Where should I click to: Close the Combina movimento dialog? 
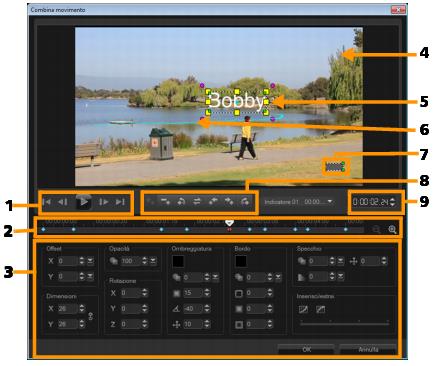(398, 9)
